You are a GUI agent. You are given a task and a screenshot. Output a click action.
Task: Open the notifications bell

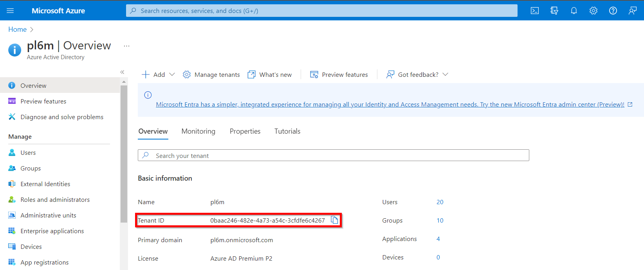coord(574,11)
